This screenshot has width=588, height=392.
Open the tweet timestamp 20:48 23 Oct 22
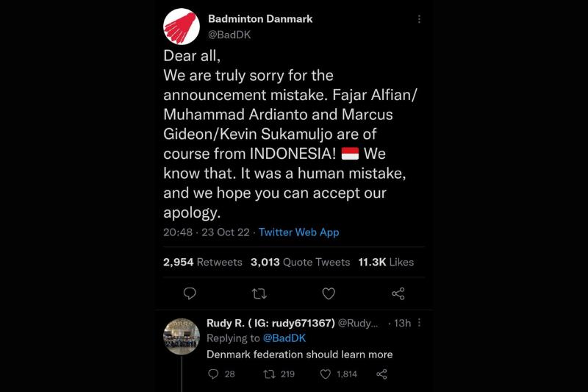coord(207,232)
